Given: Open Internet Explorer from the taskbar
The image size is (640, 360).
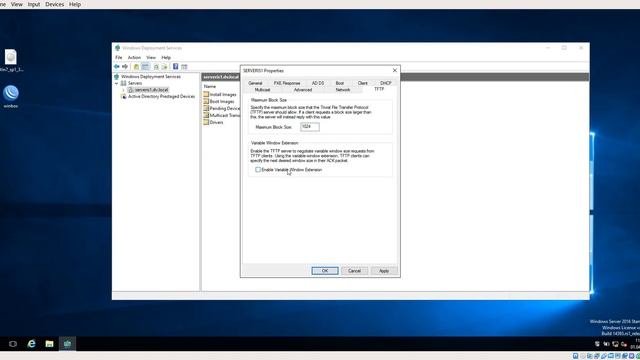Looking at the screenshot, I should [x=31, y=344].
